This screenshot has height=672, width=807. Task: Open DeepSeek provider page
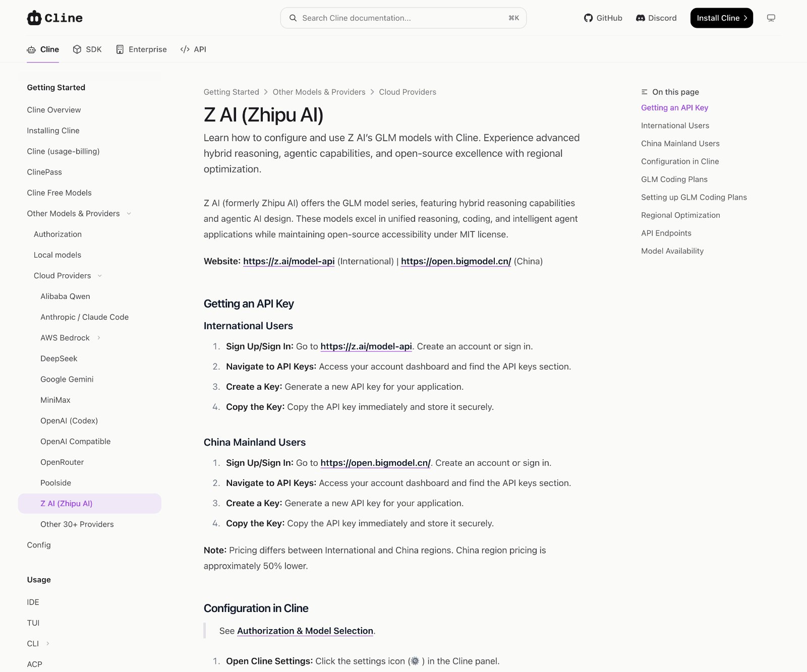[x=59, y=358]
